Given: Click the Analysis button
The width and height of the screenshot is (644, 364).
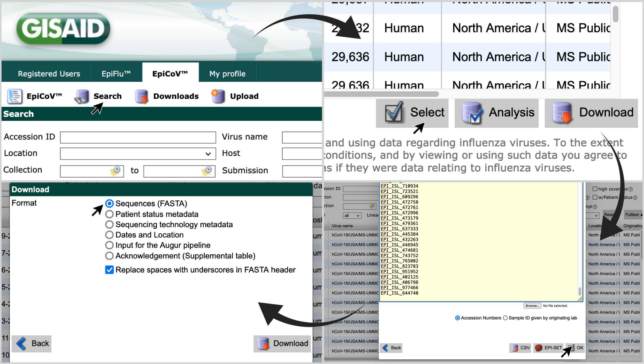Looking at the screenshot, I should click(496, 113).
